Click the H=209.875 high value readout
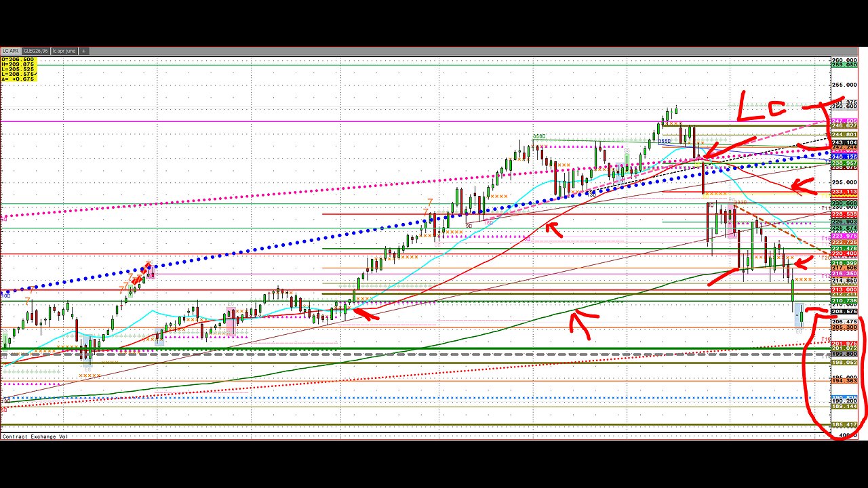The width and height of the screenshot is (868, 488). (x=18, y=64)
